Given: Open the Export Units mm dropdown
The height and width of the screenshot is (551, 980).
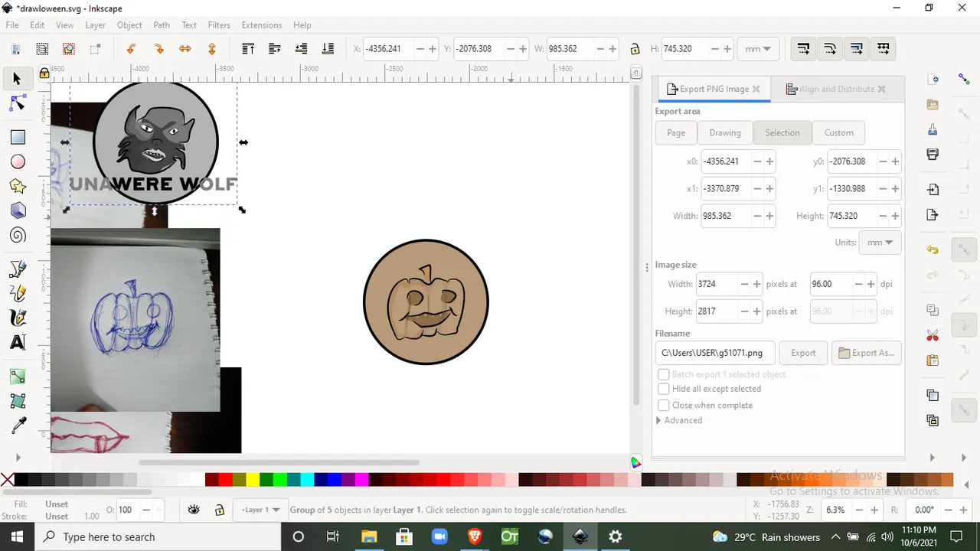Looking at the screenshot, I should coord(880,243).
